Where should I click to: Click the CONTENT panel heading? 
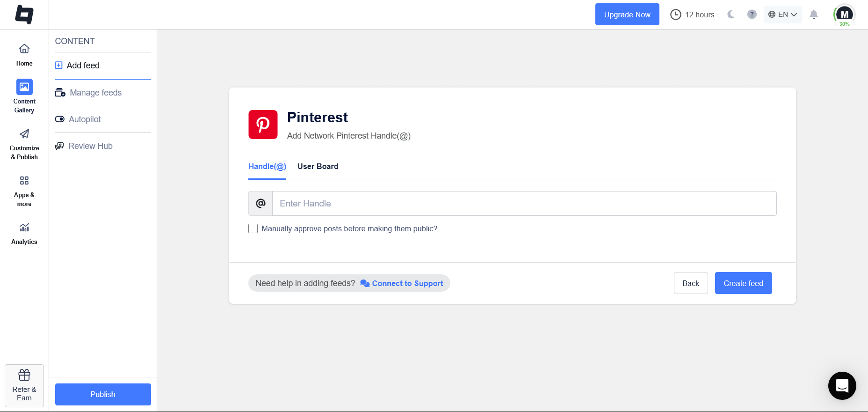point(75,41)
